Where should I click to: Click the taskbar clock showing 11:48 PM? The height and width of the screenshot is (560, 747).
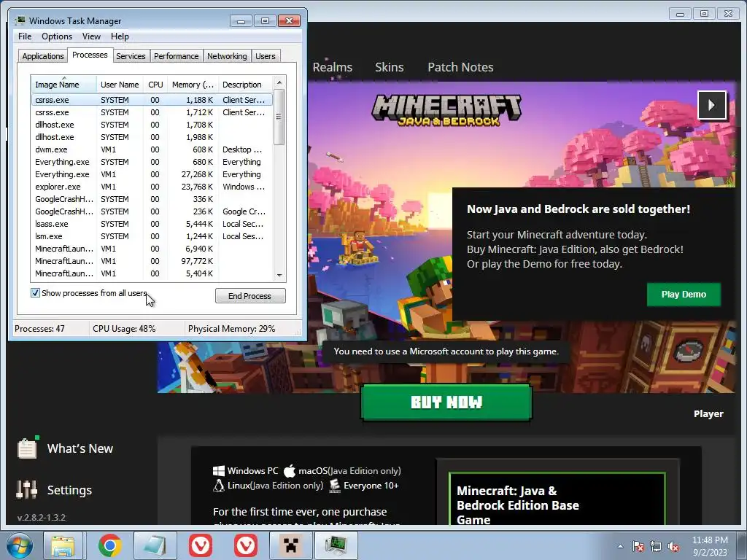(x=710, y=545)
